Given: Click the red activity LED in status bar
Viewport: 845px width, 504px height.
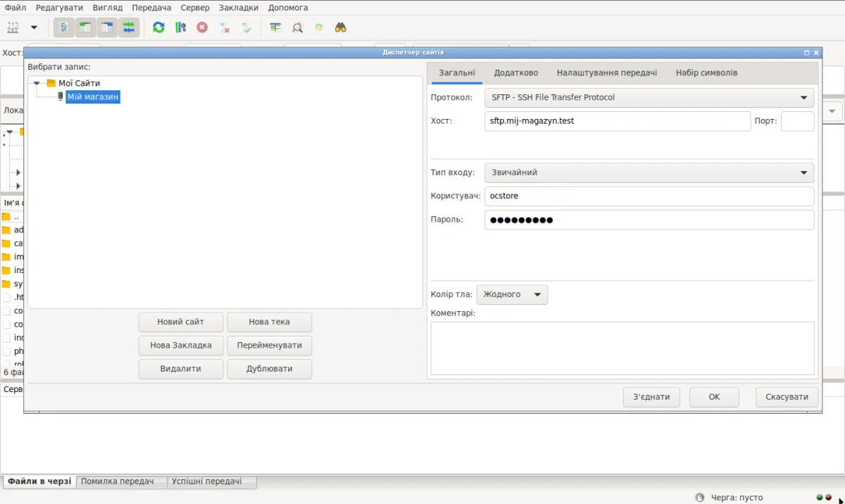Looking at the screenshot, I should pyautogui.click(x=829, y=498).
